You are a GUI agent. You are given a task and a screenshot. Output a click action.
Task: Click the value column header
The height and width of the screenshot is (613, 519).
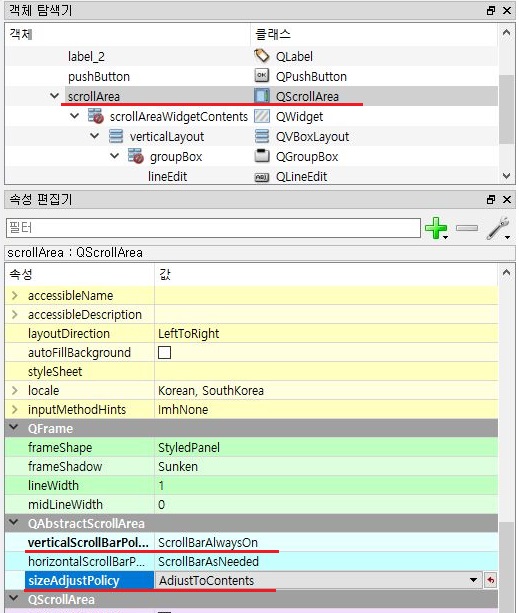coord(326,274)
